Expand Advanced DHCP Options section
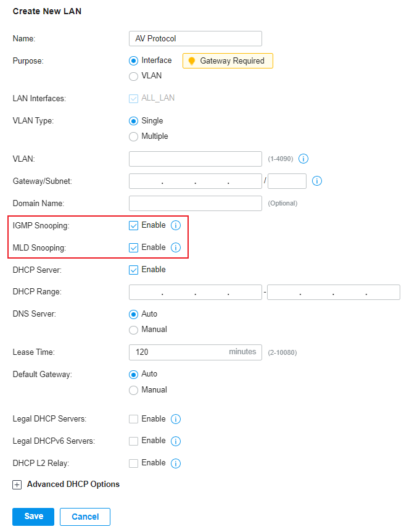 [17, 485]
